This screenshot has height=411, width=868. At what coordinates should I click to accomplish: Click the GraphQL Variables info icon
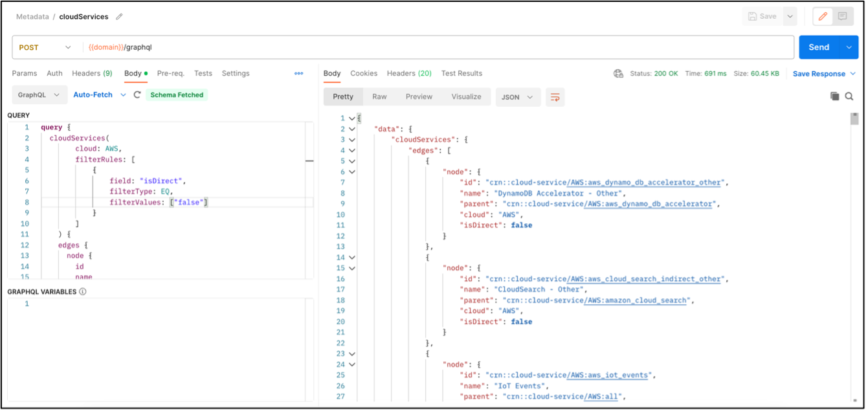(x=83, y=291)
